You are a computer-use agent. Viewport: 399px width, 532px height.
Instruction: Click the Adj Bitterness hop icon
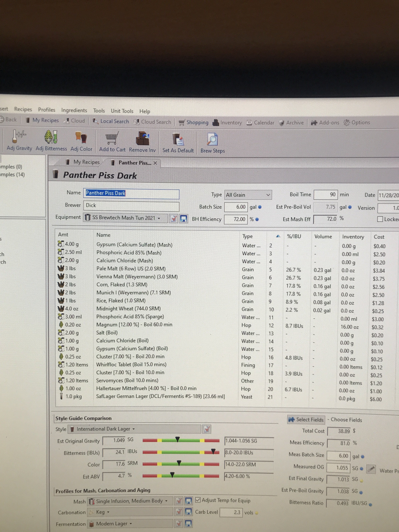[51, 137]
